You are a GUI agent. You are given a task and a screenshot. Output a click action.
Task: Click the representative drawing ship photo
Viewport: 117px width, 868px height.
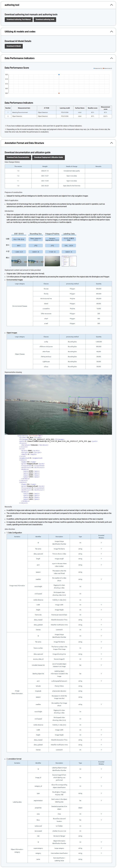[x=58, y=405]
